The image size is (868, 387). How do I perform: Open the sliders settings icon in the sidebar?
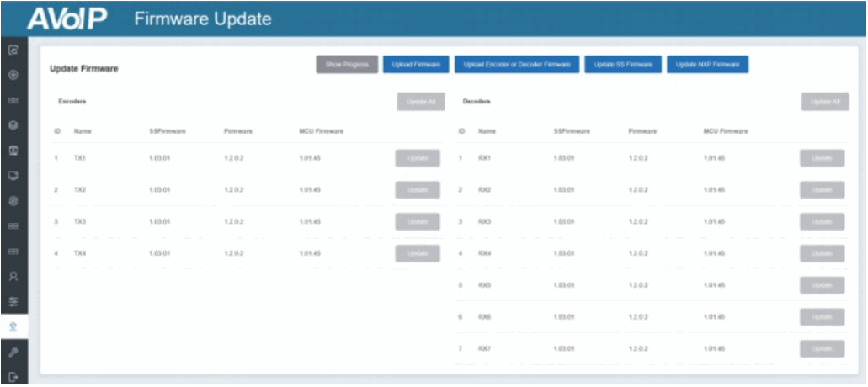tap(14, 302)
